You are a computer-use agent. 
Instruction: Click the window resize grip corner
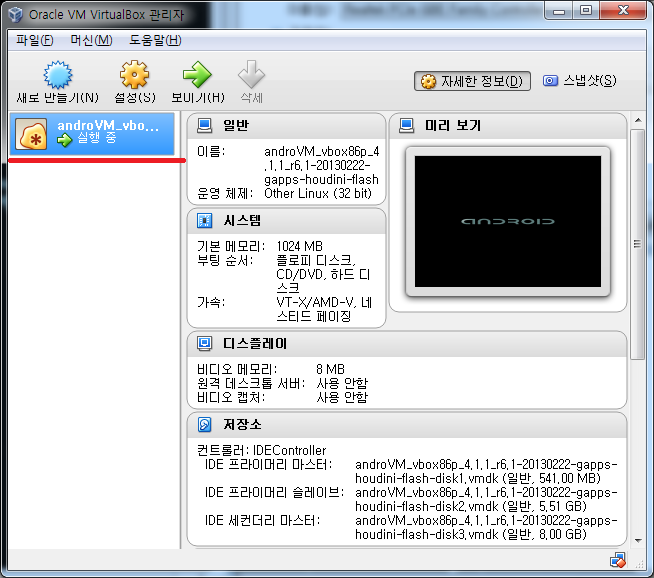pos(639,563)
